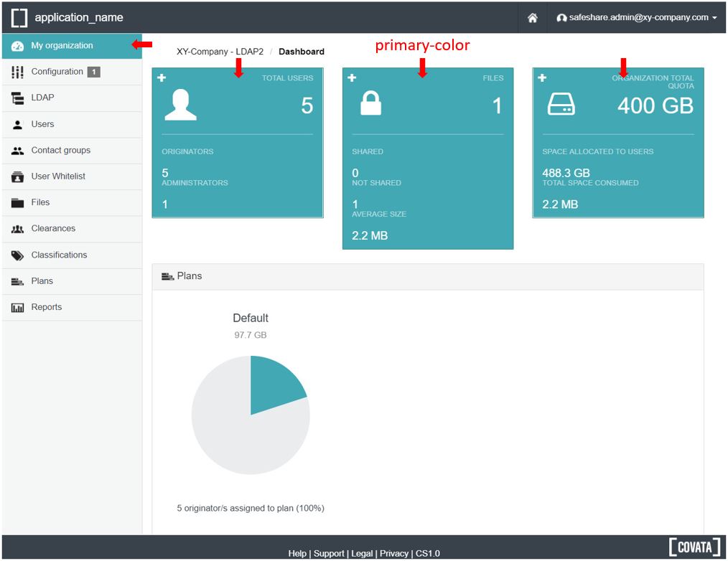
Task: Click the Users person icon in sidebar
Action: coord(18,124)
